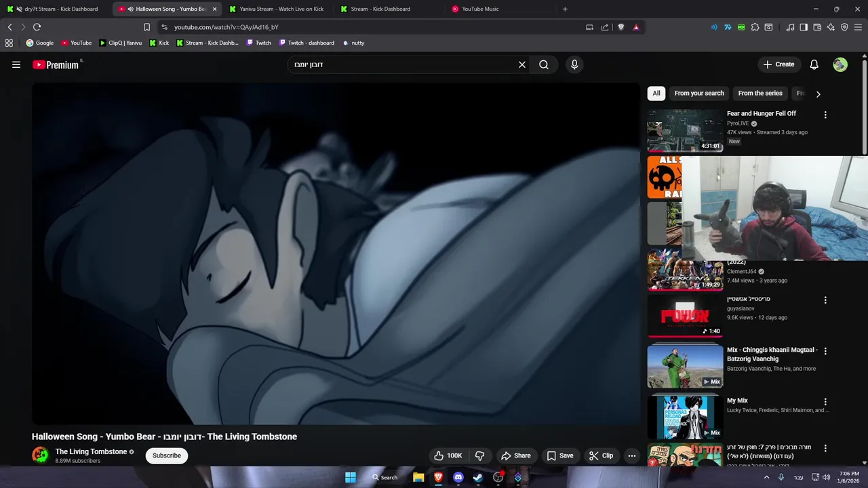
Task: Clear the YouTube search text
Action: point(522,64)
